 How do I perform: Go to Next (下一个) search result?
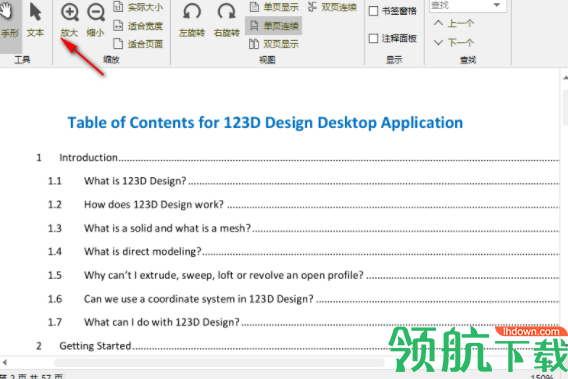point(454,43)
